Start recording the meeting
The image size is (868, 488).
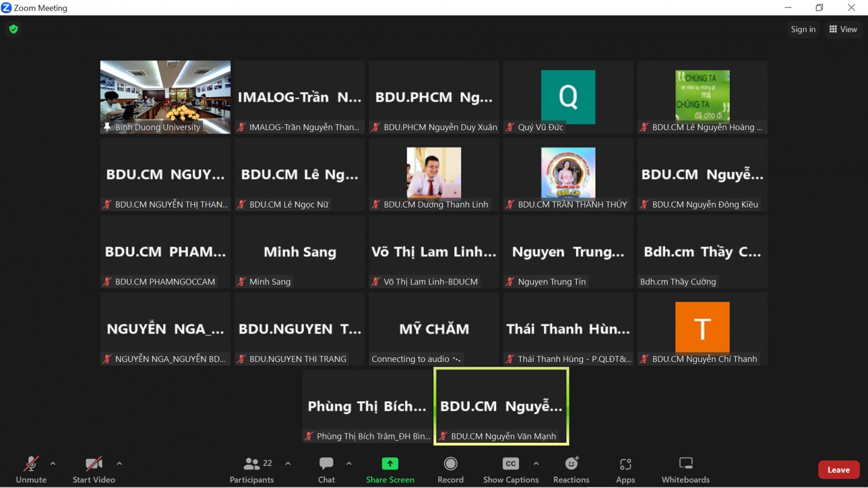pyautogui.click(x=450, y=469)
